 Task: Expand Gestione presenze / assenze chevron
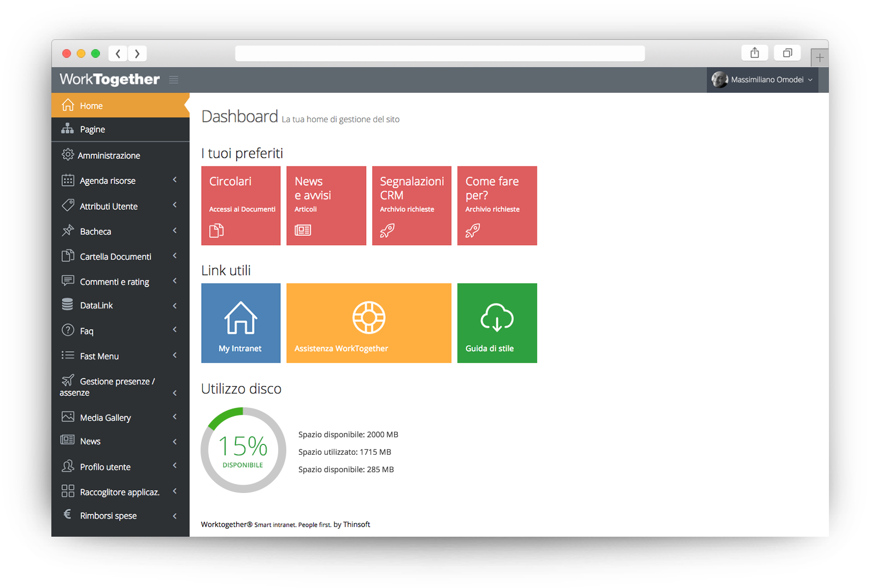point(175,393)
